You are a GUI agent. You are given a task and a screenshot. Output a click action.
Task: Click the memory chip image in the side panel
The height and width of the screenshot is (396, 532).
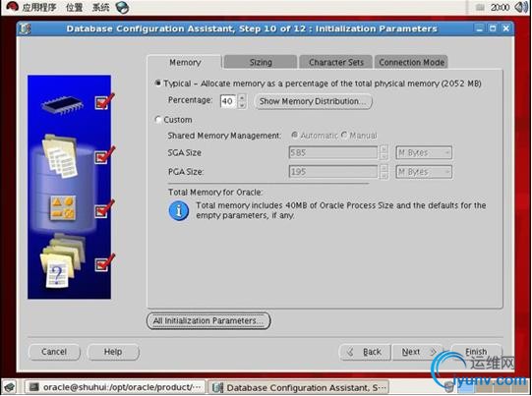63,104
